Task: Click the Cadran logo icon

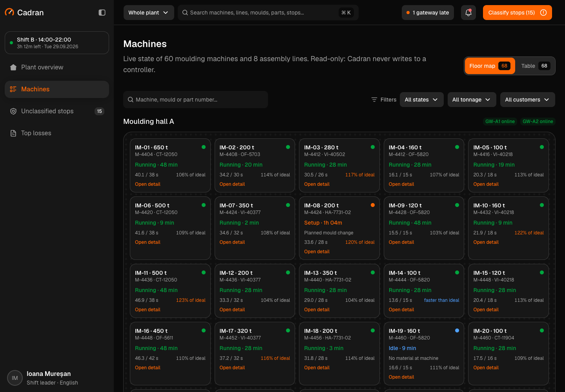Action: (9, 13)
